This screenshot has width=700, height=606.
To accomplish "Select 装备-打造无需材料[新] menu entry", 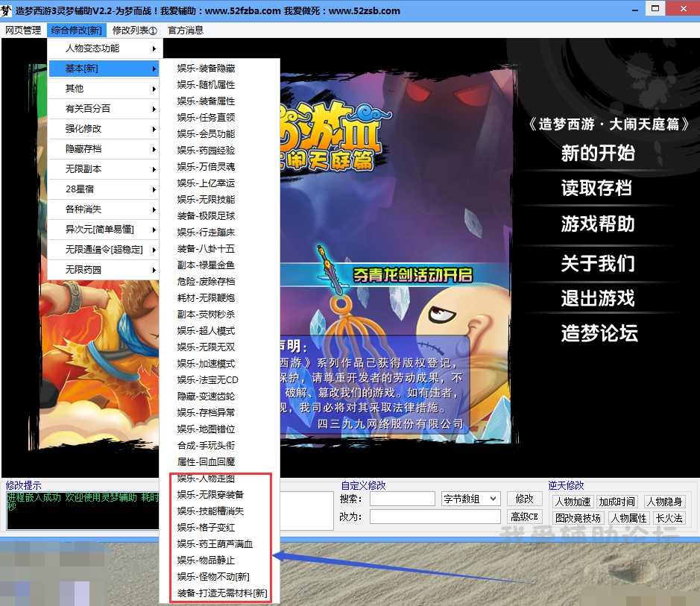I will [x=220, y=593].
